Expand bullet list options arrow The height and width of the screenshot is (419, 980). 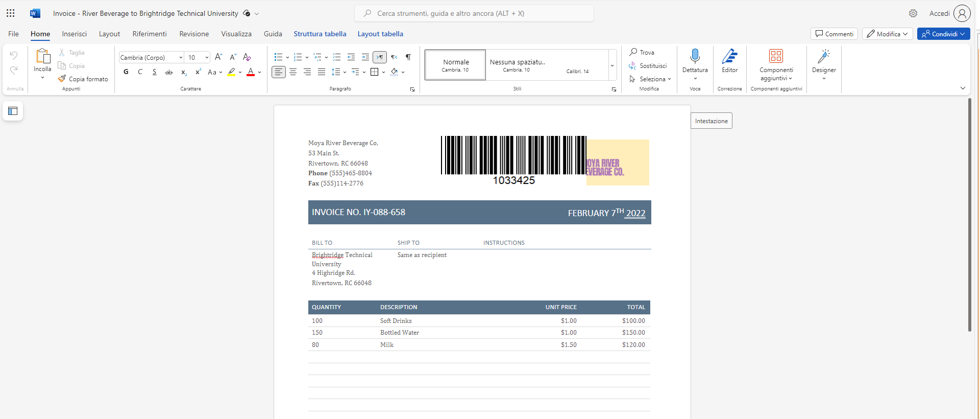(x=287, y=57)
